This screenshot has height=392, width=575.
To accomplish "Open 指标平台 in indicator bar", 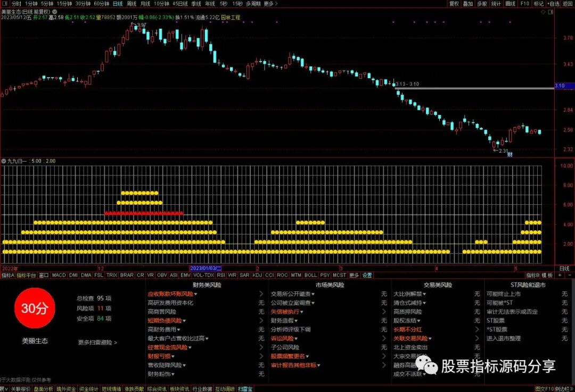I will [x=26, y=275].
